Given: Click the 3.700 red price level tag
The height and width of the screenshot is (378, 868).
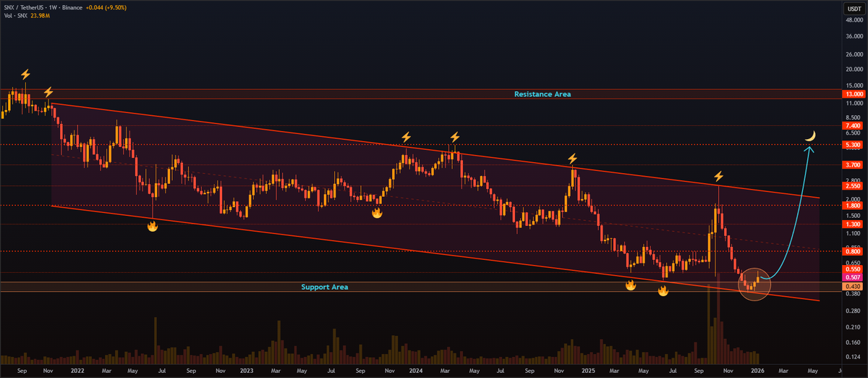Looking at the screenshot, I should (x=854, y=165).
